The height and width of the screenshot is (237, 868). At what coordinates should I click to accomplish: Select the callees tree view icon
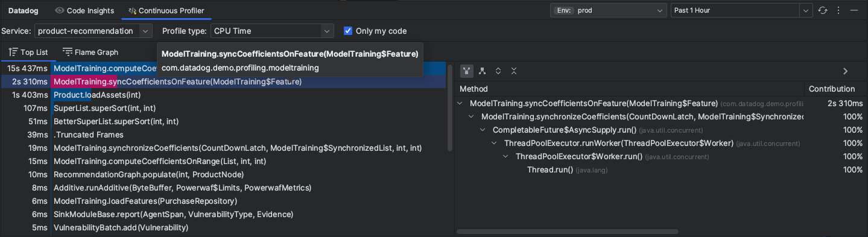coord(483,71)
